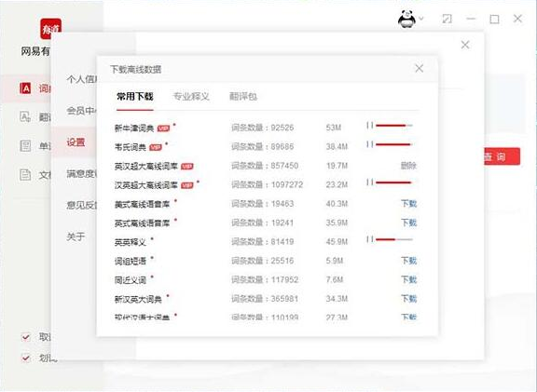This screenshot has height=392, width=537.
Task: Click the 韦氏词典 download progress bar
Action: point(394,144)
